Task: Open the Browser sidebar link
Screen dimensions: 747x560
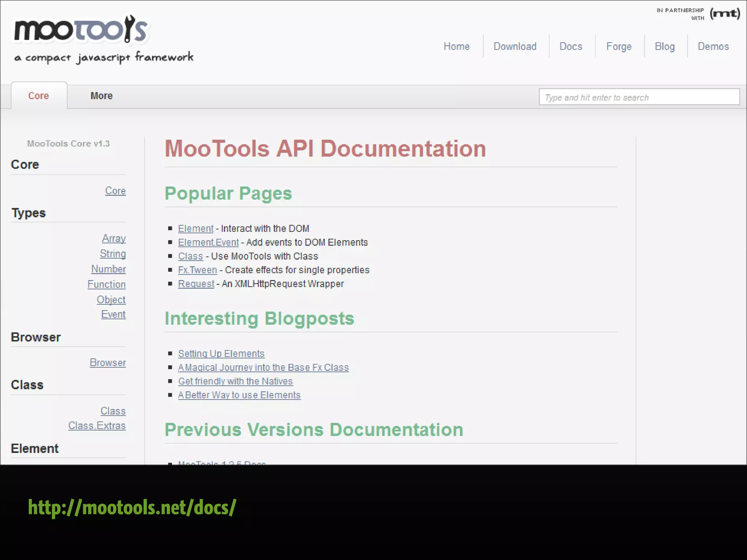Action: (x=108, y=363)
